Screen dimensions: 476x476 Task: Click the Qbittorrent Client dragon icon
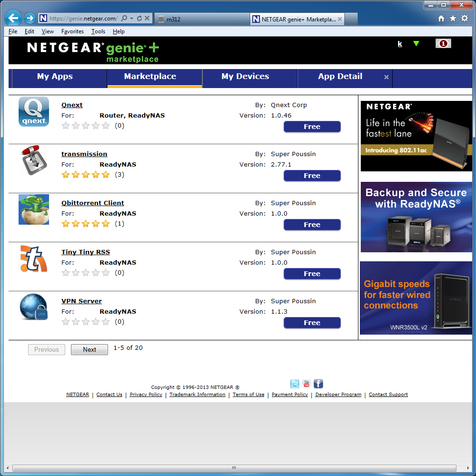[34, 209]
